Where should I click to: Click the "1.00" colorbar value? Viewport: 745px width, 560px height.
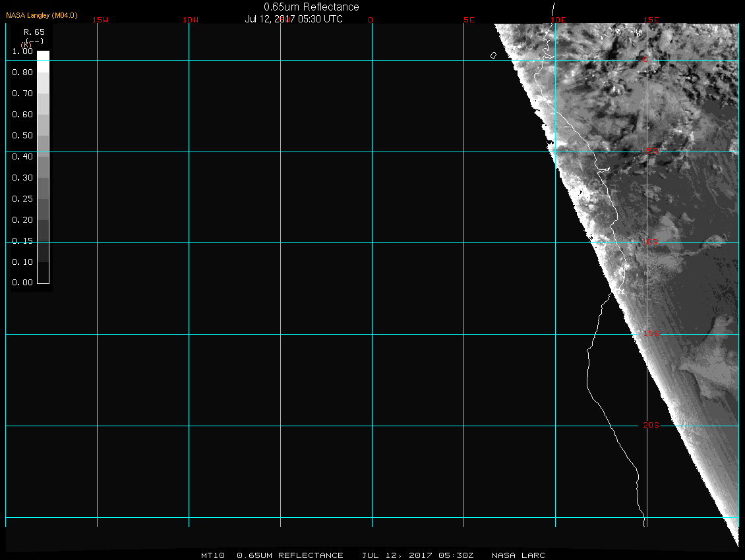(x=22, y=51)
